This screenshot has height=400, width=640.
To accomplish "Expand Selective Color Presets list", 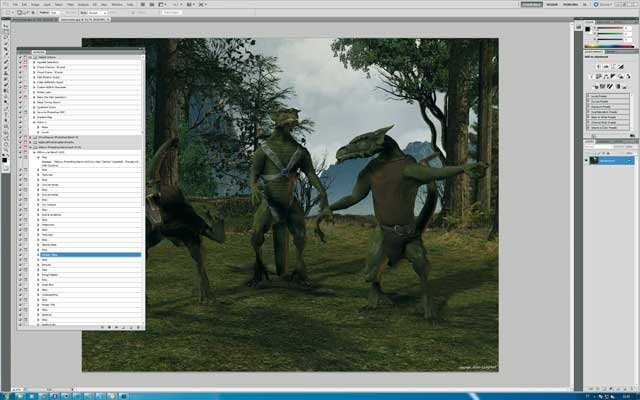I will (x=588, y=127).
